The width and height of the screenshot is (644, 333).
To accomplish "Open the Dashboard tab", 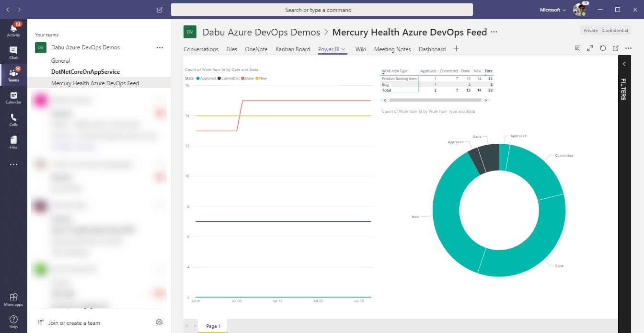I will (432, 49).
